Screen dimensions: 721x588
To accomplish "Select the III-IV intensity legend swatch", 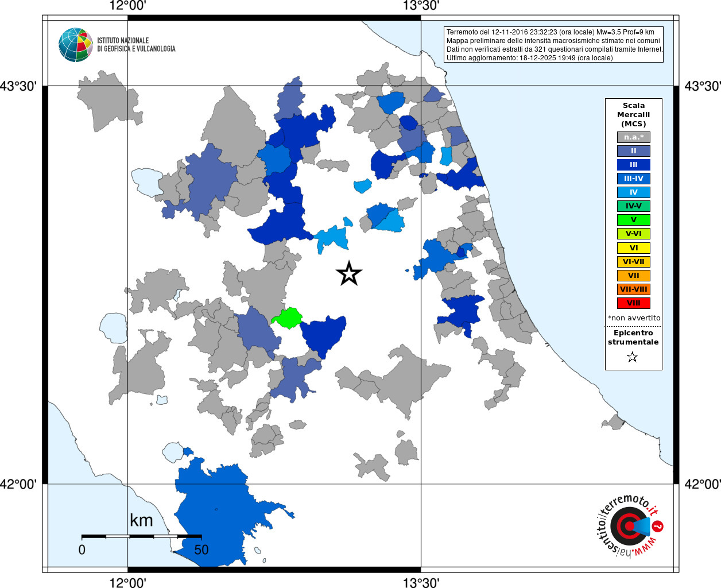I will click(x=633, y=179).
